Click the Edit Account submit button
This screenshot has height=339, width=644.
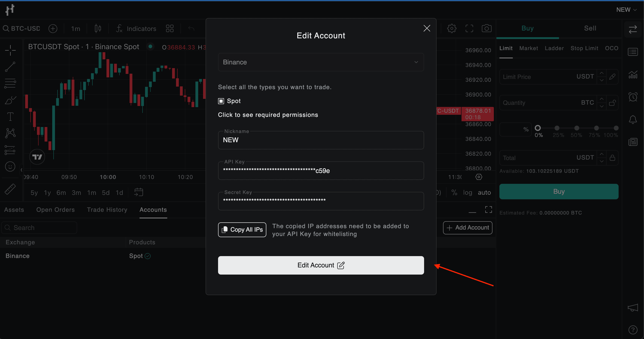coord(321,265)
